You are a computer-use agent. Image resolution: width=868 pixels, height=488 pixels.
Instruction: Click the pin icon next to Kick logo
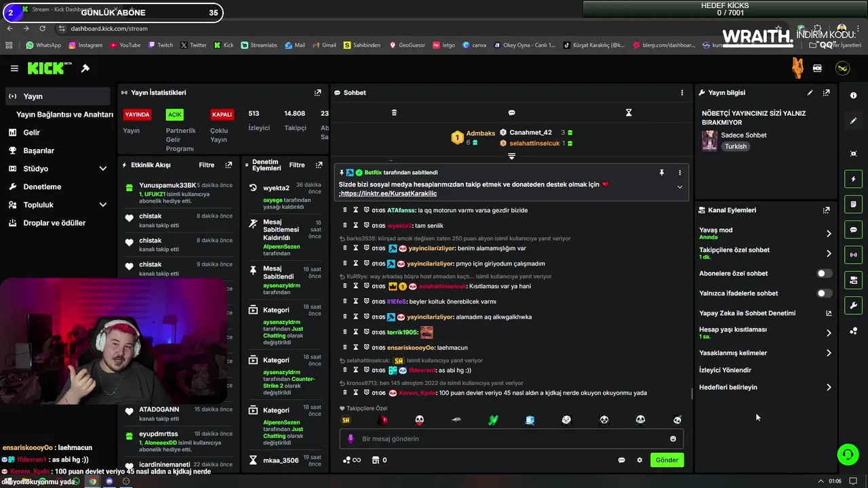click(85, 68)
